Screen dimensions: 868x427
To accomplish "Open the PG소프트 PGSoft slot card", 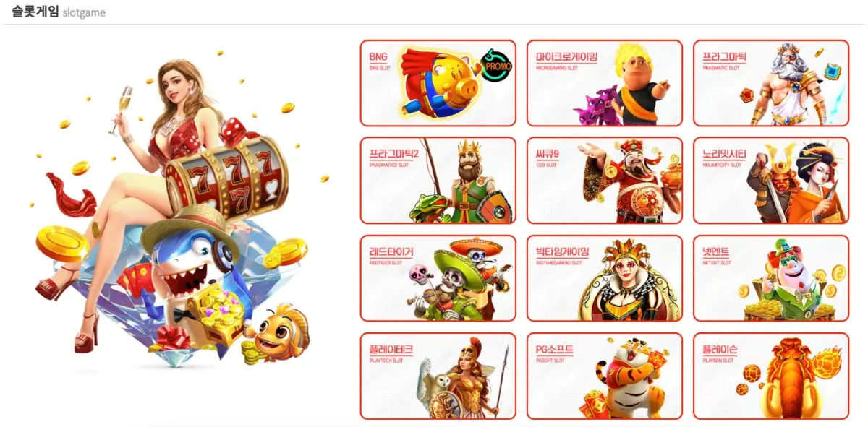I will [605, 376].
